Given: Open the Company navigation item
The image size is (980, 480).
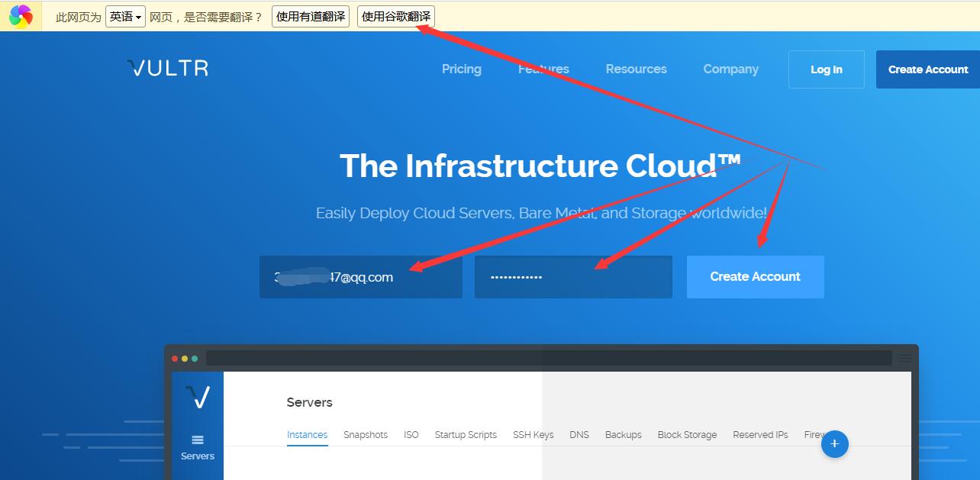Looking at the screenshot, I should click(x=730, y=69).
